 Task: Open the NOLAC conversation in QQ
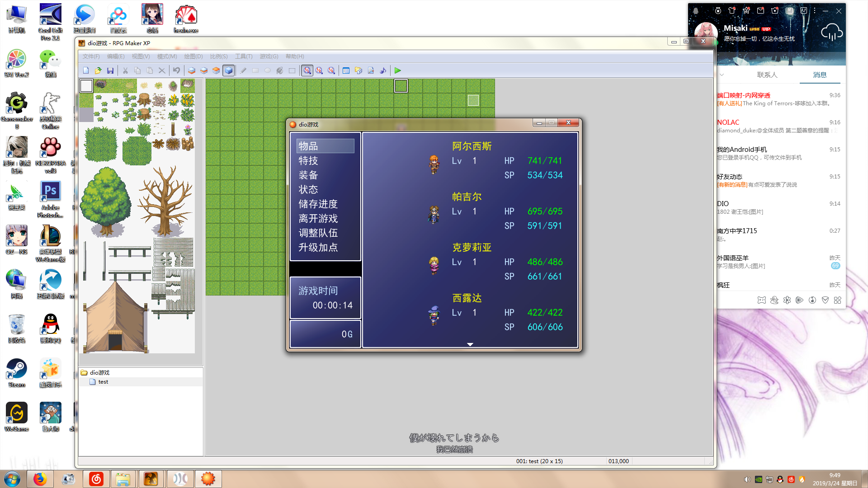coord(778,126)
